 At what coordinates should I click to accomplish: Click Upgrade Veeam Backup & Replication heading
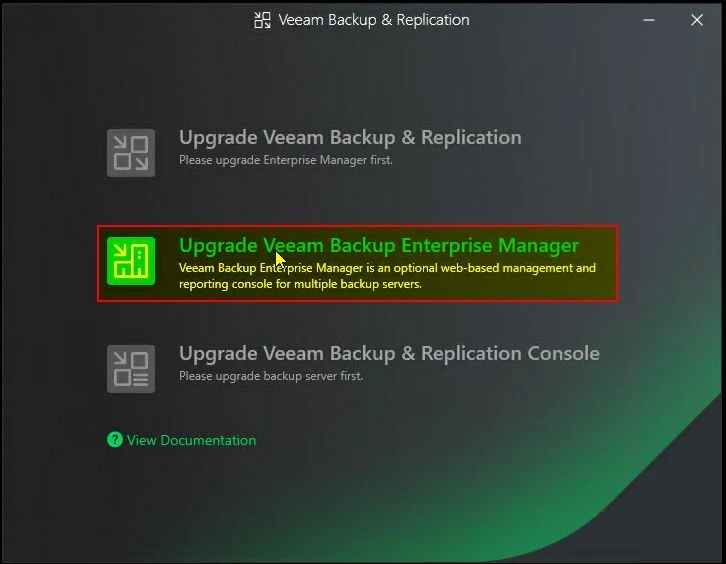point(350,138)
